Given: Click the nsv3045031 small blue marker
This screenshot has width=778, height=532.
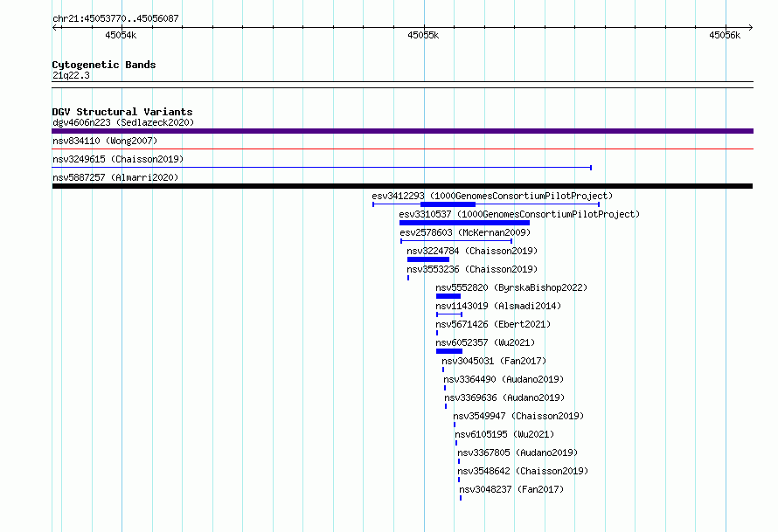Looking at the screenshot, I should [x=443, y=370].
